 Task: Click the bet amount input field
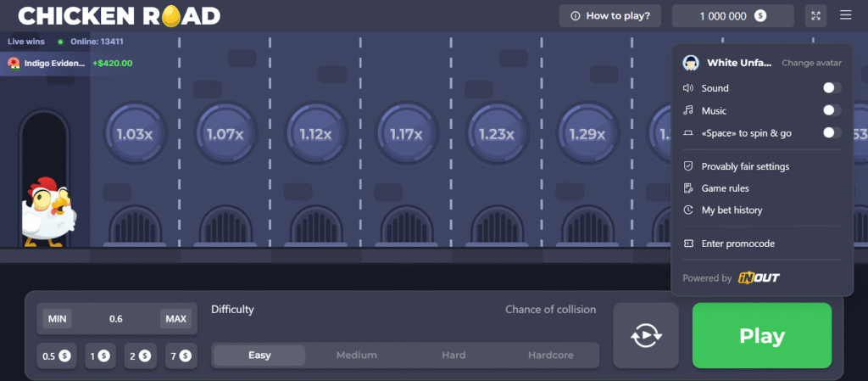(116, 319)
